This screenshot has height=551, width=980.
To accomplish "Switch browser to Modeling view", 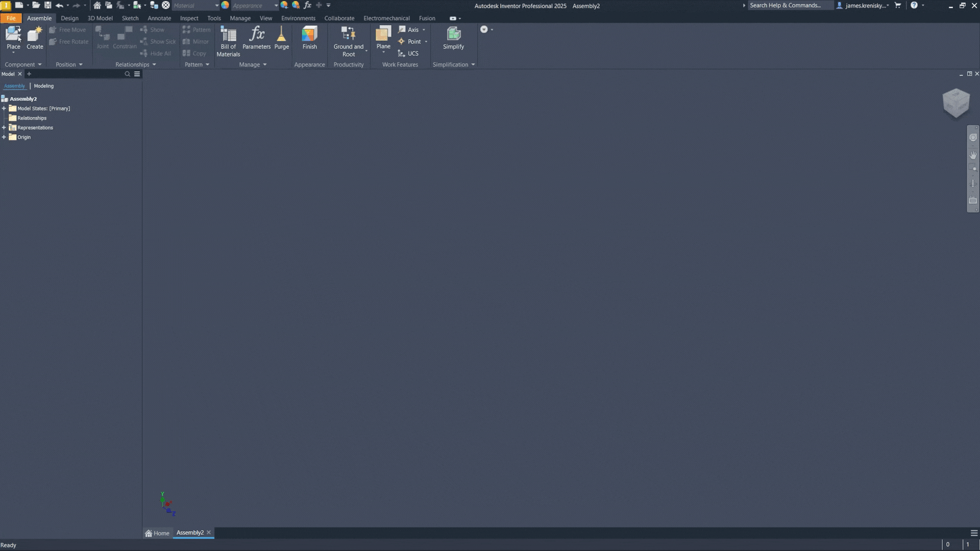I will (x=44, y=86).
